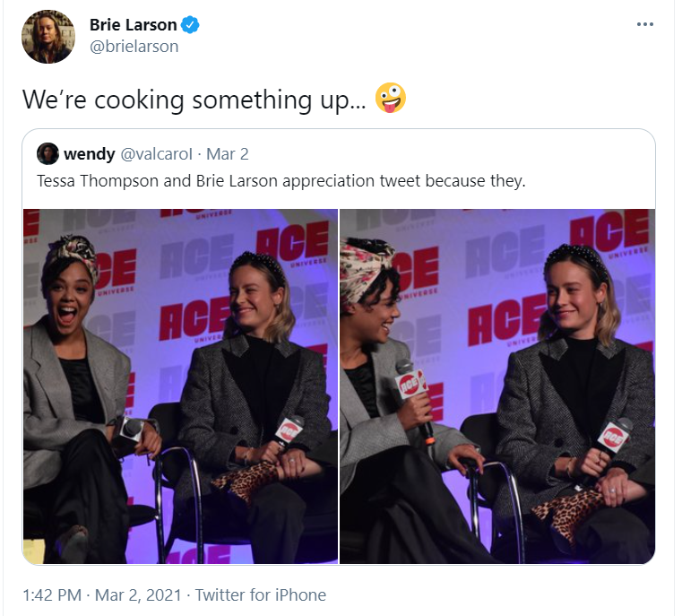Image resolution: width=682 pixels, height=616 pixels.
Task: Click Brie Larson's profile avatar
Action: (48, 37)
